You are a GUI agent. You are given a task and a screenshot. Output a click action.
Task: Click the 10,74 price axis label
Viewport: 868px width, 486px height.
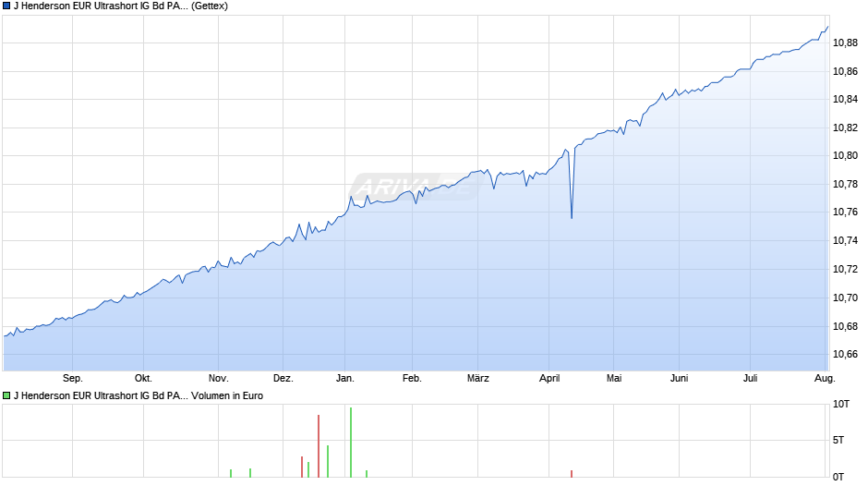click(x=845, y=240)
